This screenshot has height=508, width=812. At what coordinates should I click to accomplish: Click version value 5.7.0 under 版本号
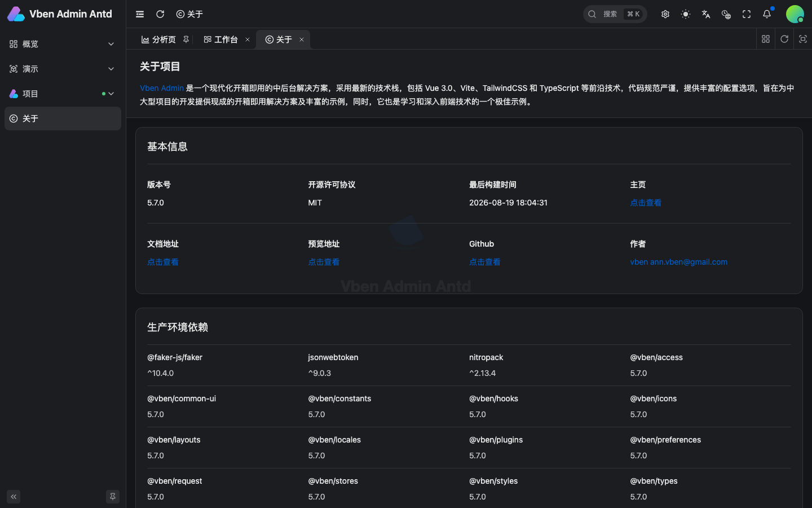pyautogui.click(x=156, y=203)
